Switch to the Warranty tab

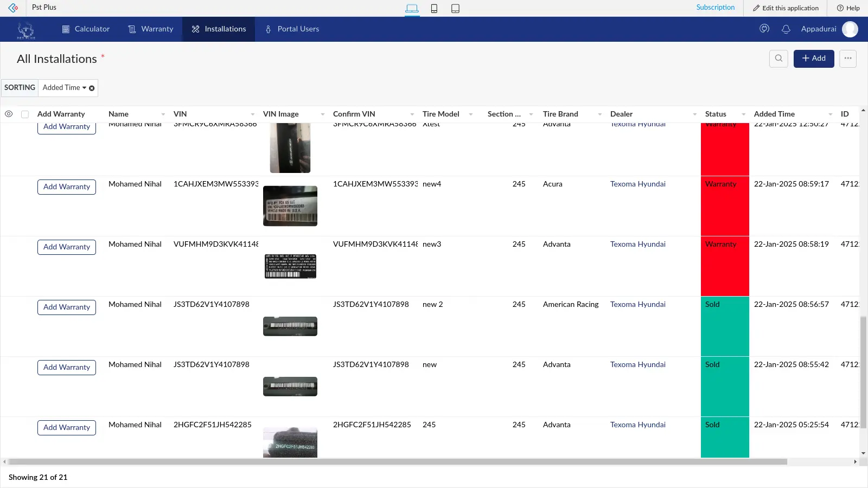click(151, 29)
